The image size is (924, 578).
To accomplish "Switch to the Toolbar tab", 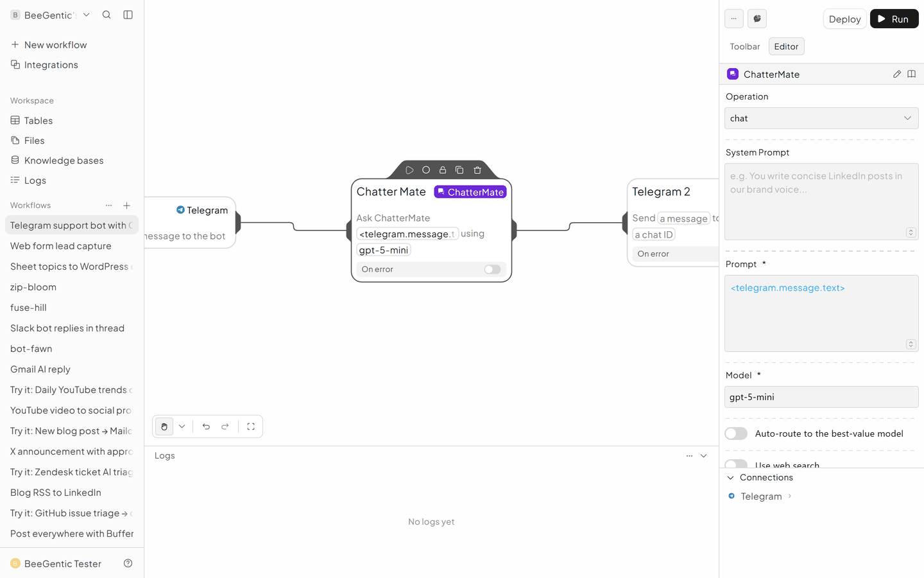I will (745, 46).
